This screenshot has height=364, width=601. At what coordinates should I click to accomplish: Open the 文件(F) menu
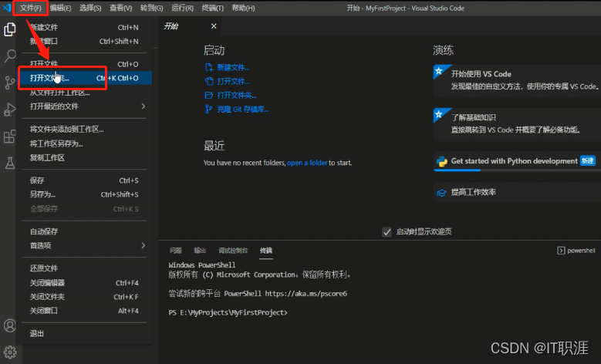click(x=31, y=8)
